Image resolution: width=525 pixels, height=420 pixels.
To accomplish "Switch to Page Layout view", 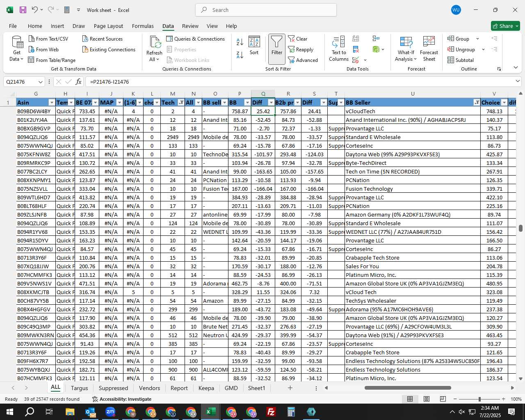I will pyautogui.click(x=427, y=399).
